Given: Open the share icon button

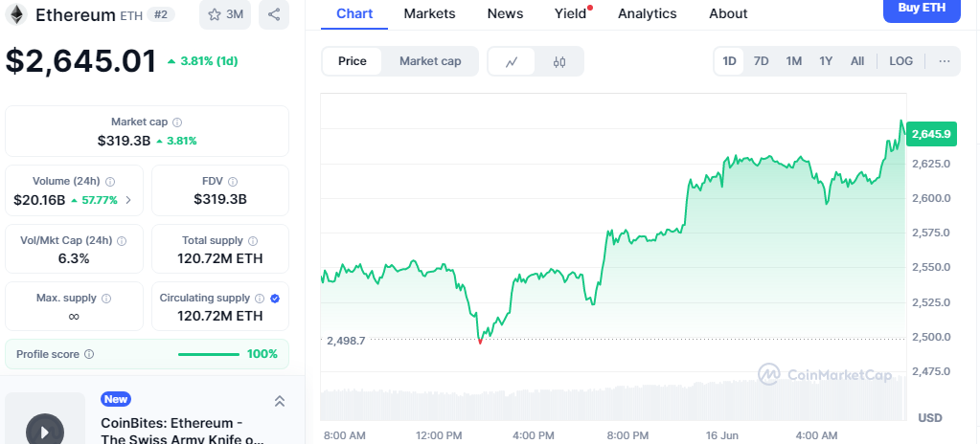Looking at the screenshot, I should [274, 15].
